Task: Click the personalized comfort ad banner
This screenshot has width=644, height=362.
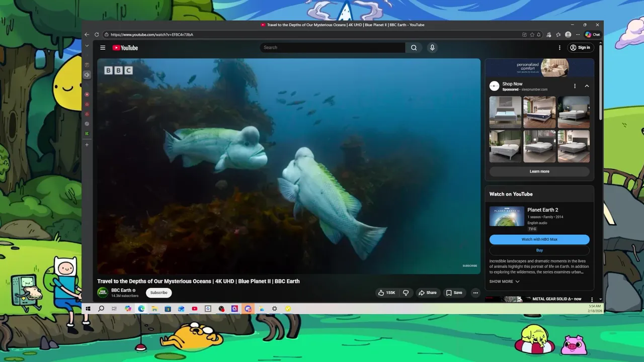Action: [539, 67]
